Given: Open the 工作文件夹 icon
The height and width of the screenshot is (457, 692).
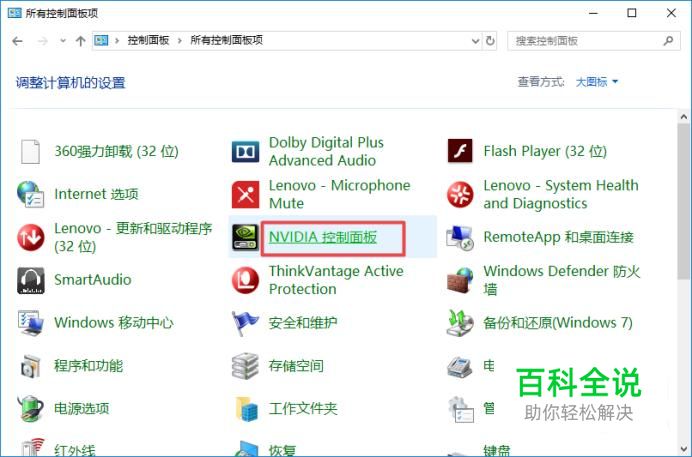Looking at the screenshot, I should pos(246,409).
